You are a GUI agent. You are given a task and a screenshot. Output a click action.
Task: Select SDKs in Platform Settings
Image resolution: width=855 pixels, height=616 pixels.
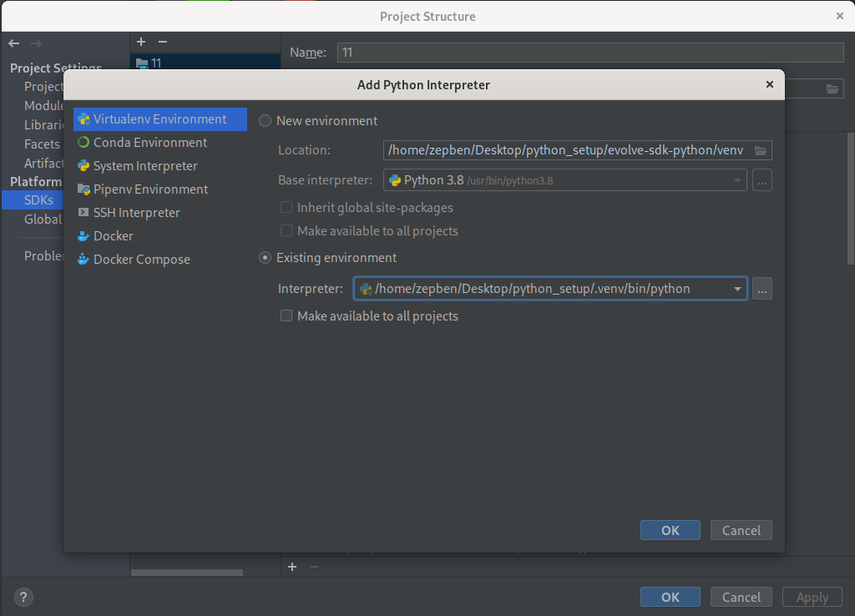(38, 200)
